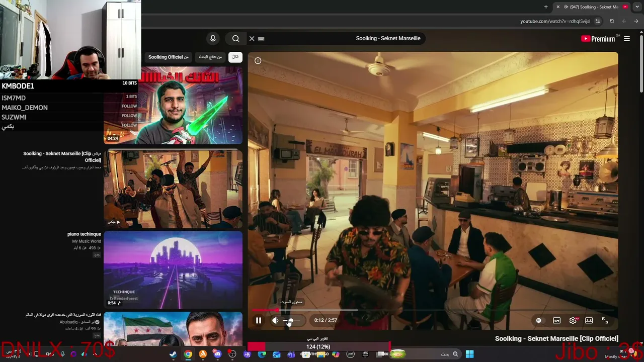Screen dimensions: 644x362
Task: Click the youtube.com address bar
Action: [x=555, y=21]
